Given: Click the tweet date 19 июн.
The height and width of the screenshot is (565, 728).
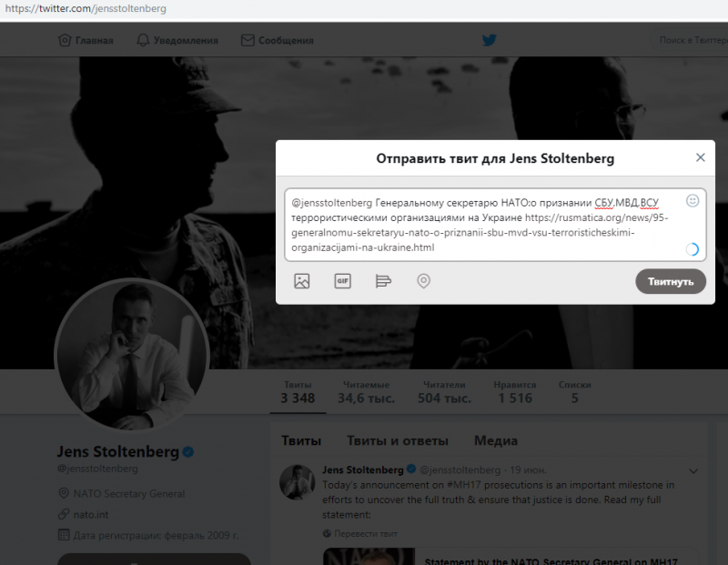Looking at the screenshot, I should (x=528, y=469).
